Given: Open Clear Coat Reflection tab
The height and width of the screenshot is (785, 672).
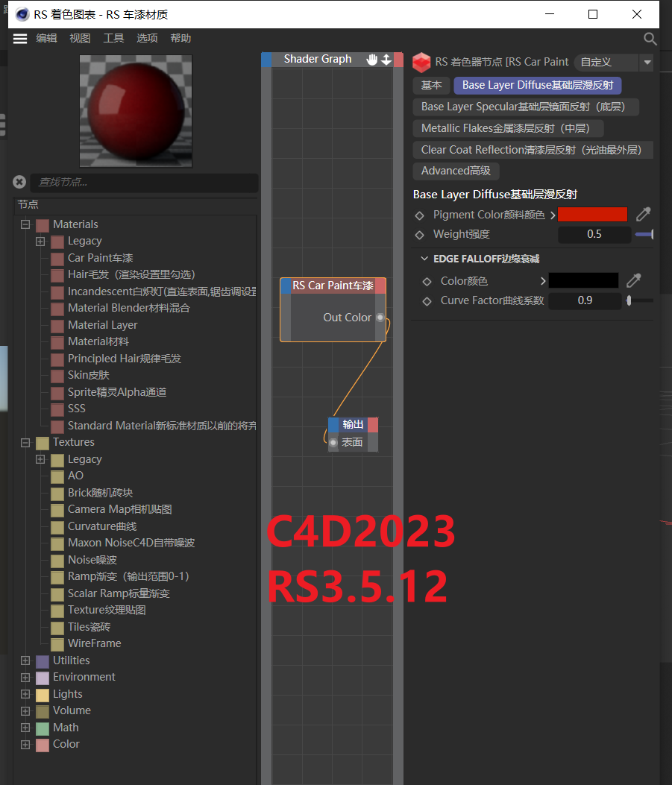Looking at the screenshot, I should [x=534, y=150].
